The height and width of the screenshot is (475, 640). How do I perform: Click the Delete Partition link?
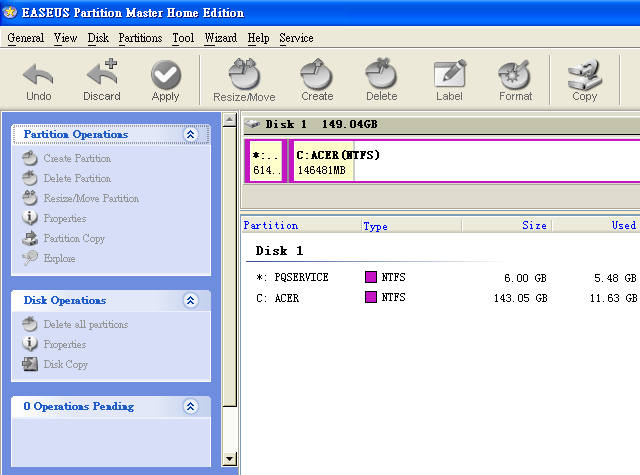tap(77, 178)
